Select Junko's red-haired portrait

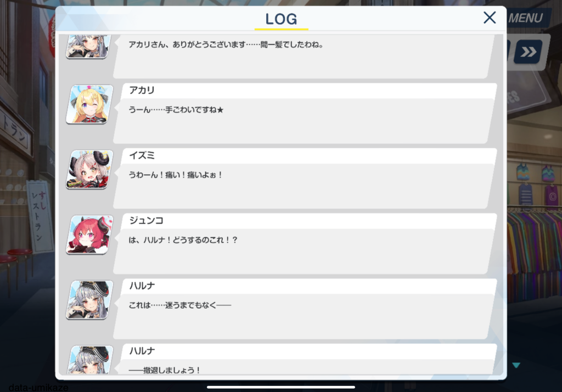click(x=89, y=235)
